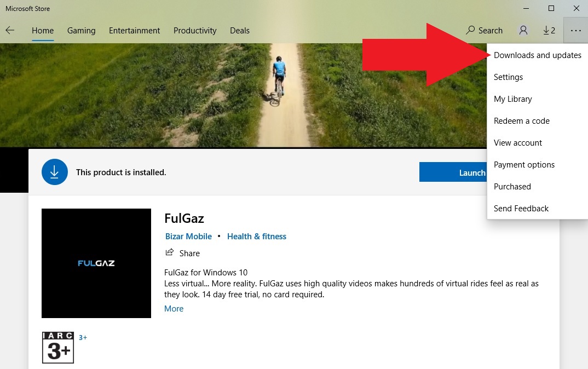
Task: Click the three-dot See more menu
Action: pos(575,30)
